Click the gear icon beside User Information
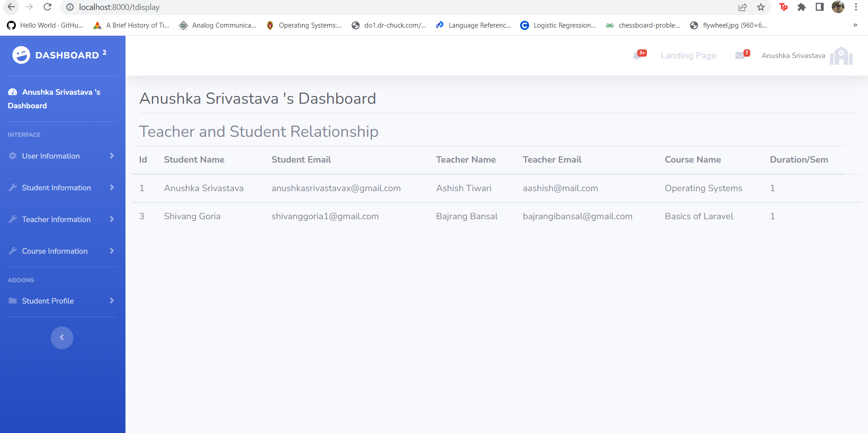Viewport: 868px width, 433px height. point(12,156)
